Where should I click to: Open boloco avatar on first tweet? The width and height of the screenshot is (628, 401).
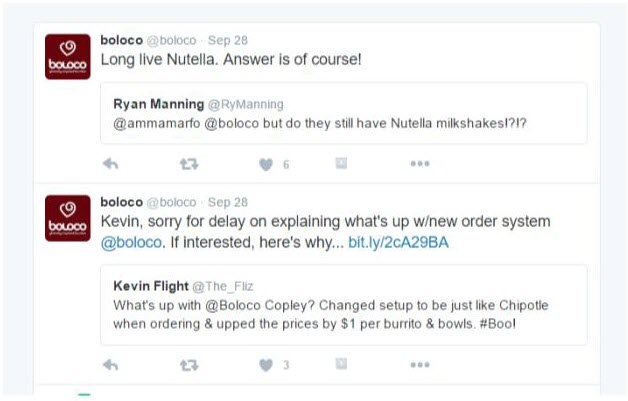[68, 56]
